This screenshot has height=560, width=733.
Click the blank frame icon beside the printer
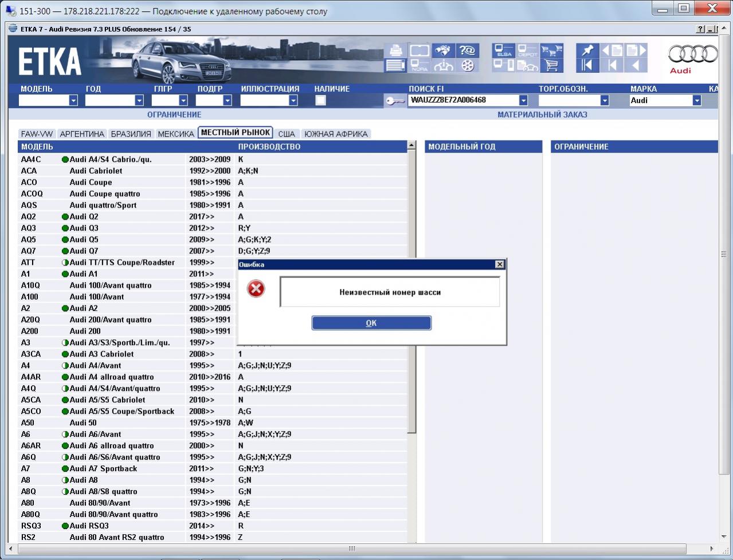[420, 50]
